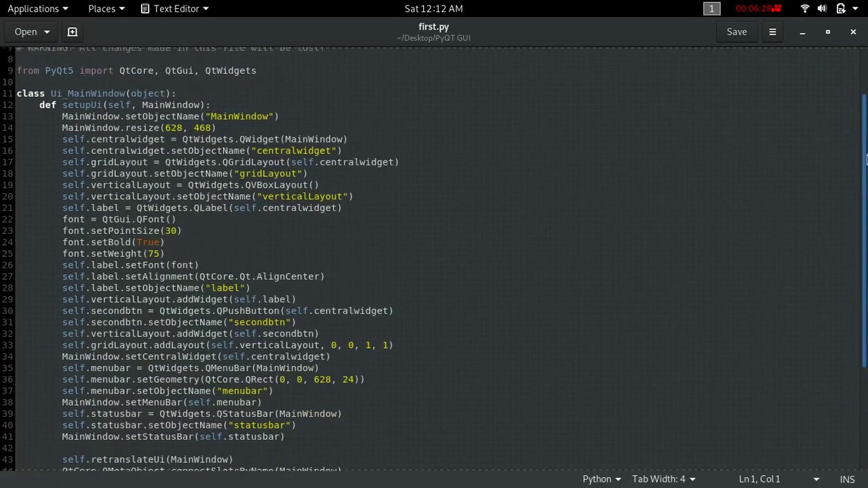Click the Sat 12:12 AM clock
The image size is (868, 488).
pyautogui.click(x=433, y=9)
